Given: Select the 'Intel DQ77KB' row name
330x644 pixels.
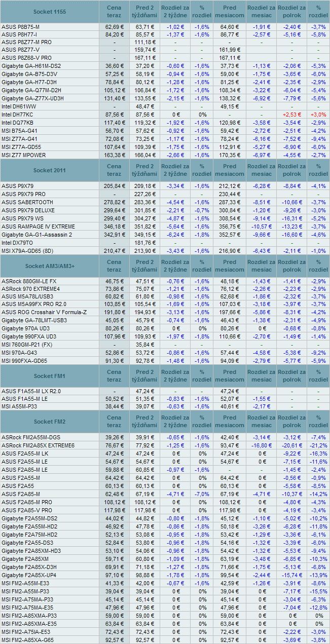Looking at the screenshot, I should tap(18, 123).
